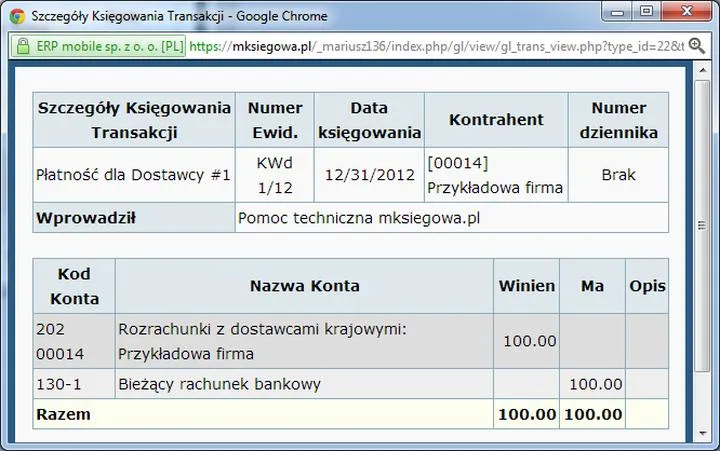The width and height of the screenshot is (720, 451).
Task: Click the Razem Winien total 100.00
Action: [x=527, y=414]
